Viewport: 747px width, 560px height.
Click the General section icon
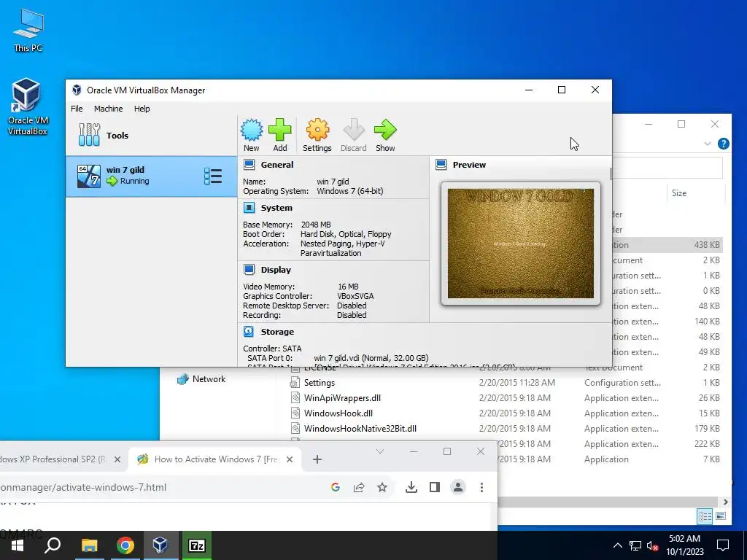tap(249, 165)
